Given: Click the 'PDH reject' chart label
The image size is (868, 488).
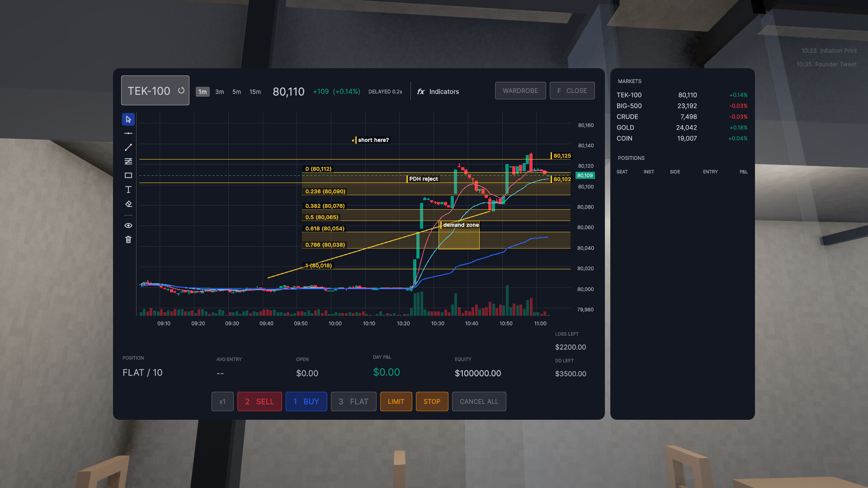Looking at the screenshot, I should tap(423, 179).
